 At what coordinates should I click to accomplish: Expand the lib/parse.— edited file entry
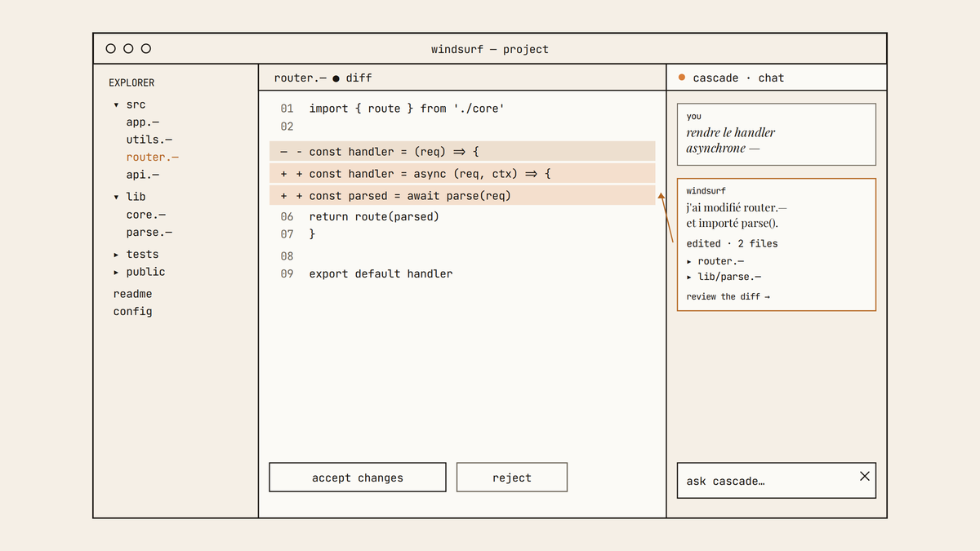click(689, 278)
